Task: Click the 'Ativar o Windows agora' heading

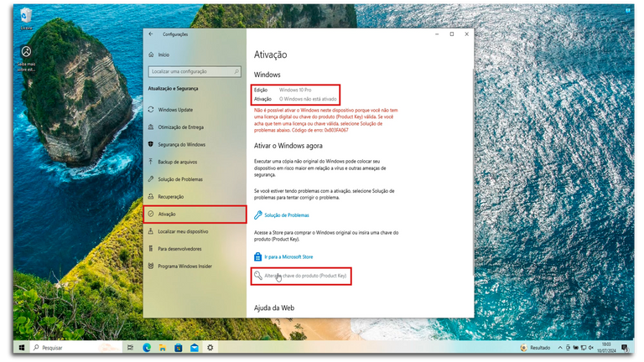Action: click(x=288, y=146)
